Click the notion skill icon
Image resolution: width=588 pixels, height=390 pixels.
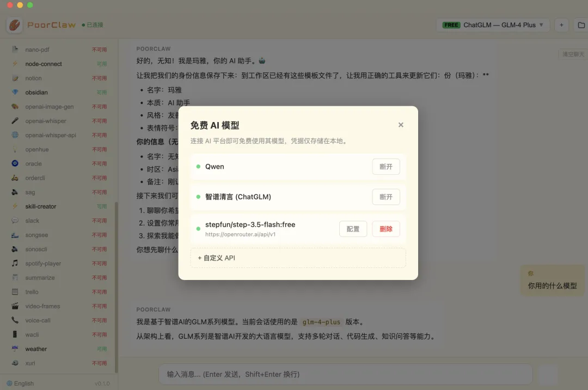pos(15,78)
